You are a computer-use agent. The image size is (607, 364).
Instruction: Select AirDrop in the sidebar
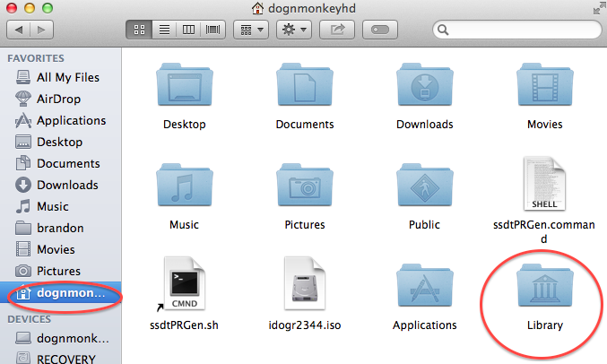[x=58, y=99]
